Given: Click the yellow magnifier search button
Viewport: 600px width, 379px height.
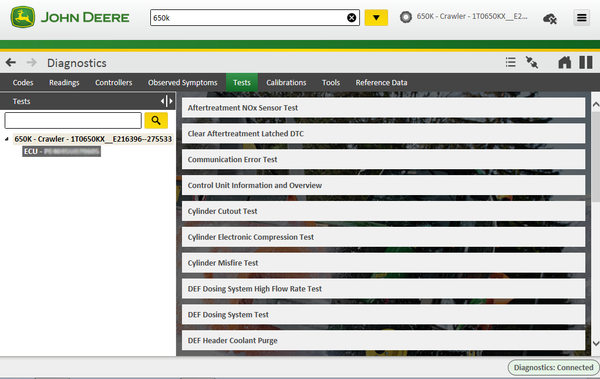Looking at the screenshot, I should (156, 121).
